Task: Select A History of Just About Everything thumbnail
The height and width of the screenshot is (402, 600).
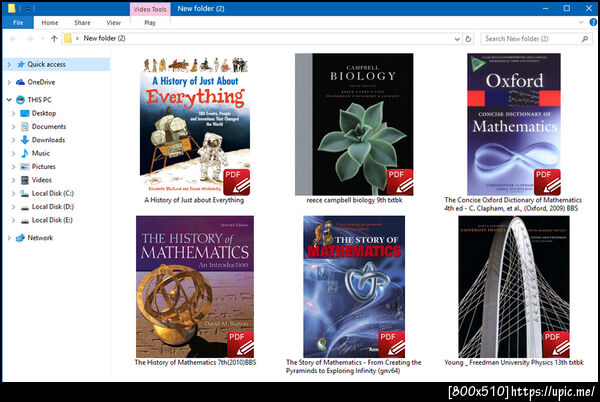Action: (x=195, y=125)
